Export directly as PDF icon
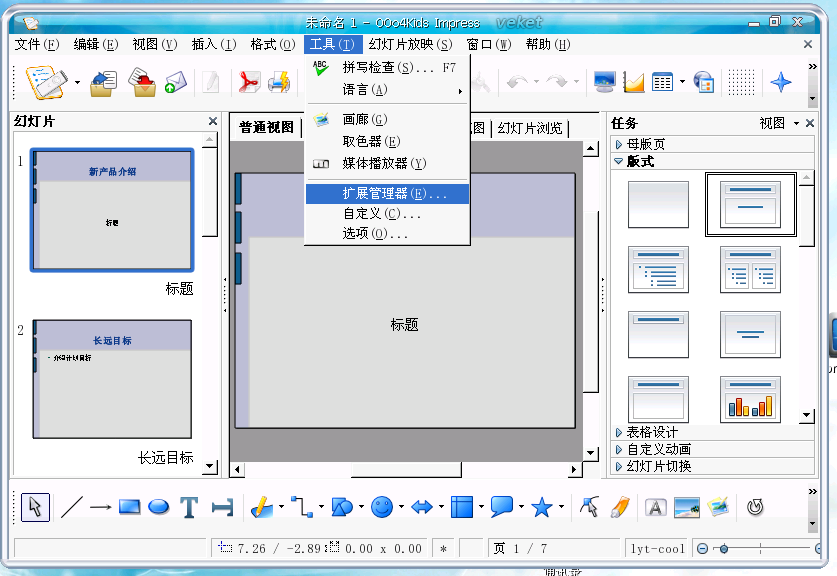The width and height of the screenshot is (837, 576). pos(249,82)
